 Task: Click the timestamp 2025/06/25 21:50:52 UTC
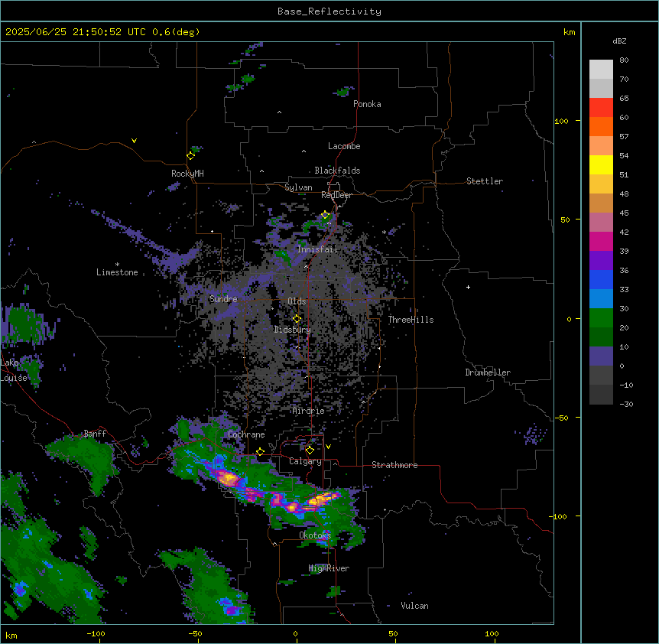point(76,32)
